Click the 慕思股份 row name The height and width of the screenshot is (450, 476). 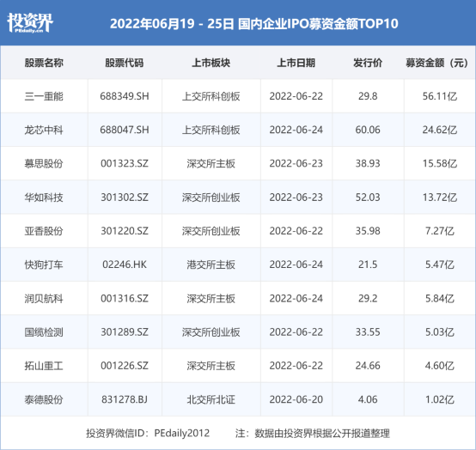click(44, 163)
